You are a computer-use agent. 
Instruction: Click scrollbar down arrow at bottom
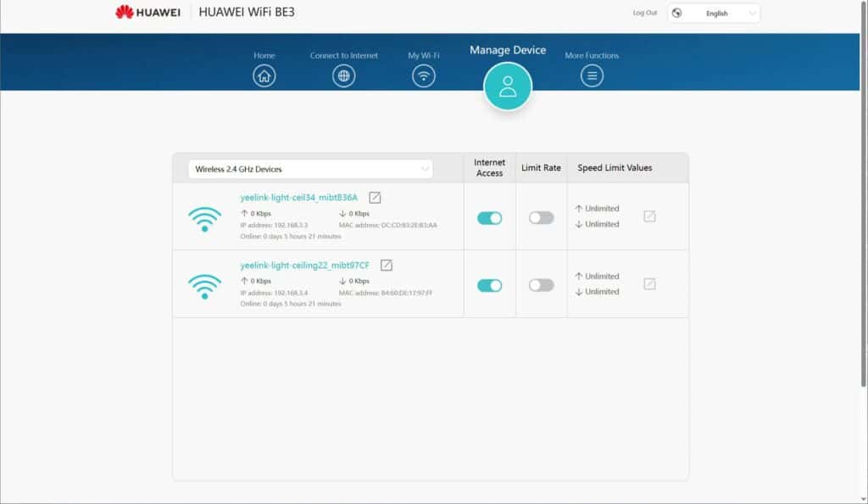[x=864, y=499]
